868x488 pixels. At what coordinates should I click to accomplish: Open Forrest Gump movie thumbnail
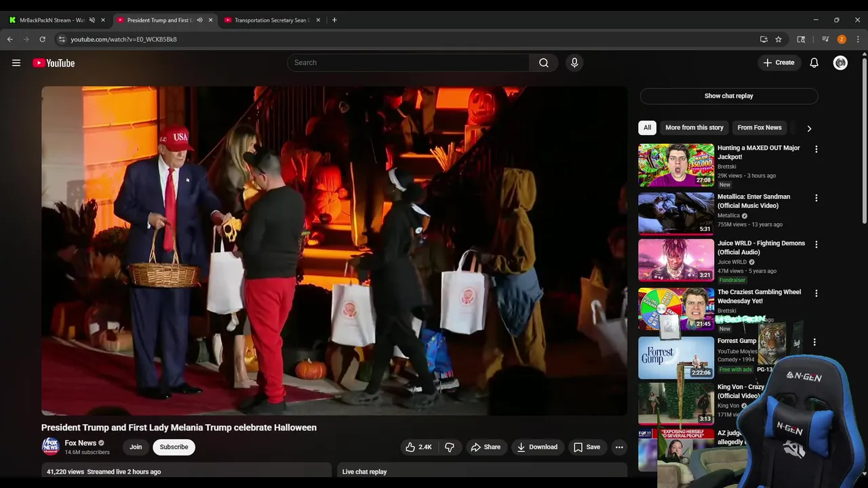676,358
